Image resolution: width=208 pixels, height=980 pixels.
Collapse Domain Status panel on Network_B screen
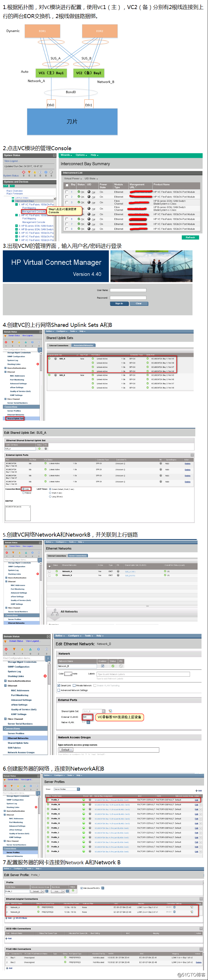tap(48, 636)
